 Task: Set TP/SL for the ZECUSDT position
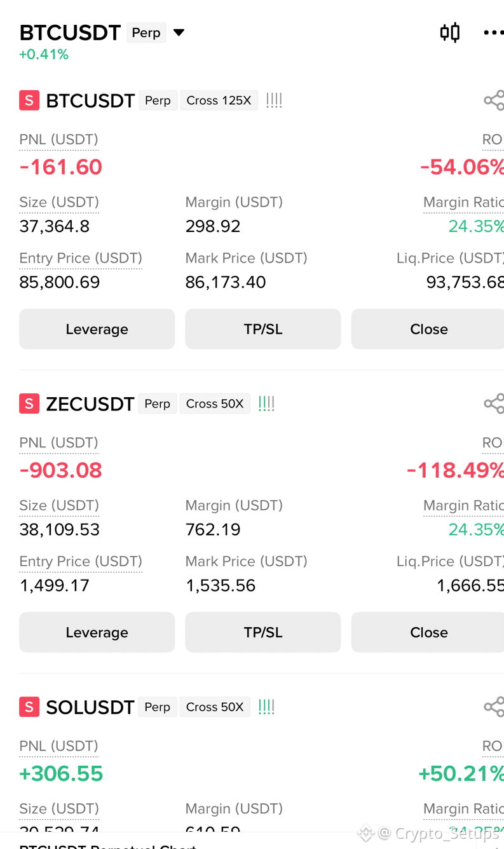pos(263,632)
